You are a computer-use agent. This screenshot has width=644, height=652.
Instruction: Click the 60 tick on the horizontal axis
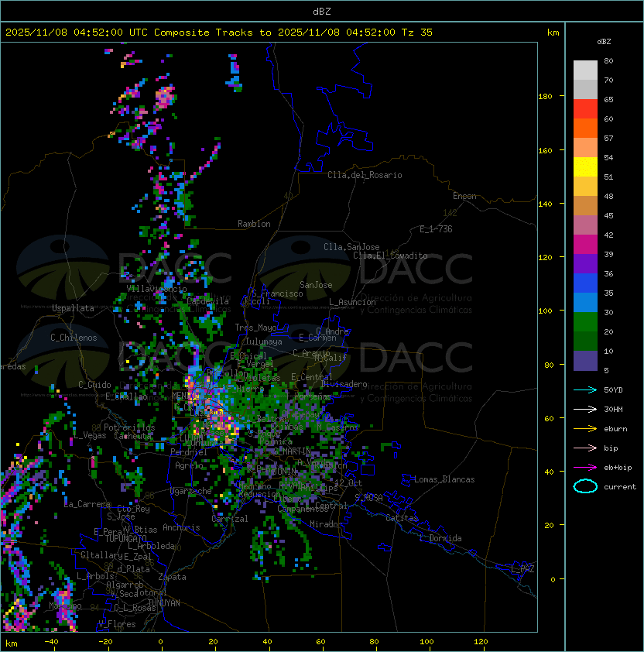click(x=320, y=642)
